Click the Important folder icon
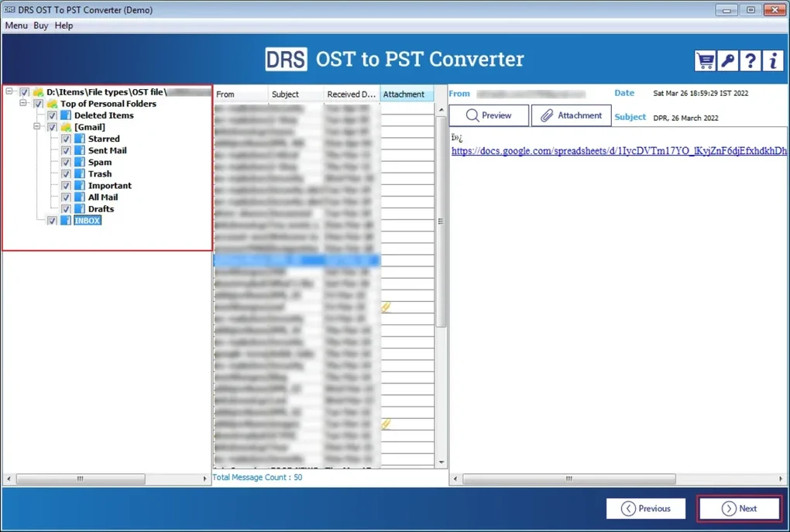 pyautogui.click(x=80, y=185)
